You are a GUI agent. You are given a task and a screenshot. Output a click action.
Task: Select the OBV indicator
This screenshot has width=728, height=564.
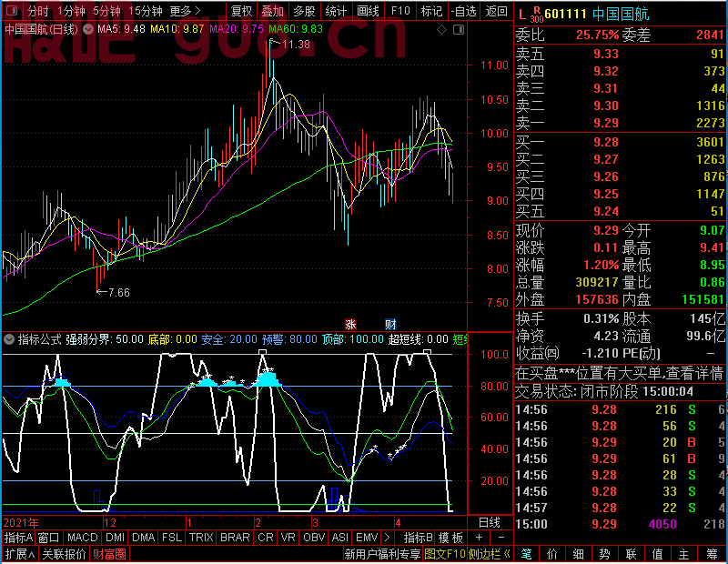(314, 538)
